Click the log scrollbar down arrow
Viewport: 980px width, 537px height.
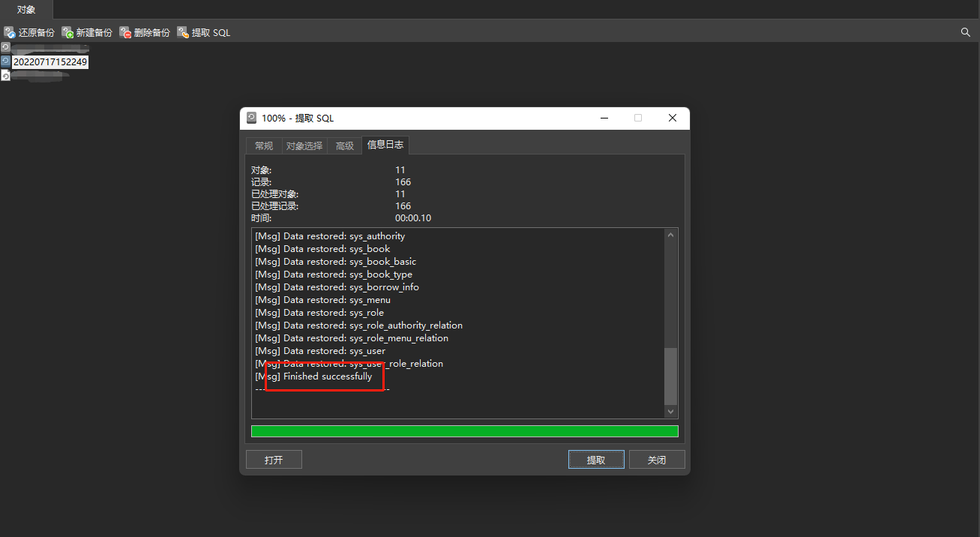[671, 412]
